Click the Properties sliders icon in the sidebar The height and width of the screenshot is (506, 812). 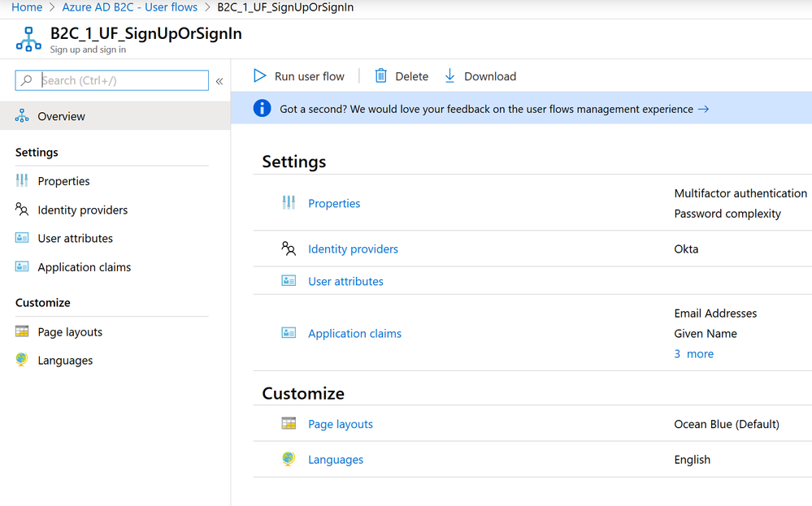tap(22, 180)
